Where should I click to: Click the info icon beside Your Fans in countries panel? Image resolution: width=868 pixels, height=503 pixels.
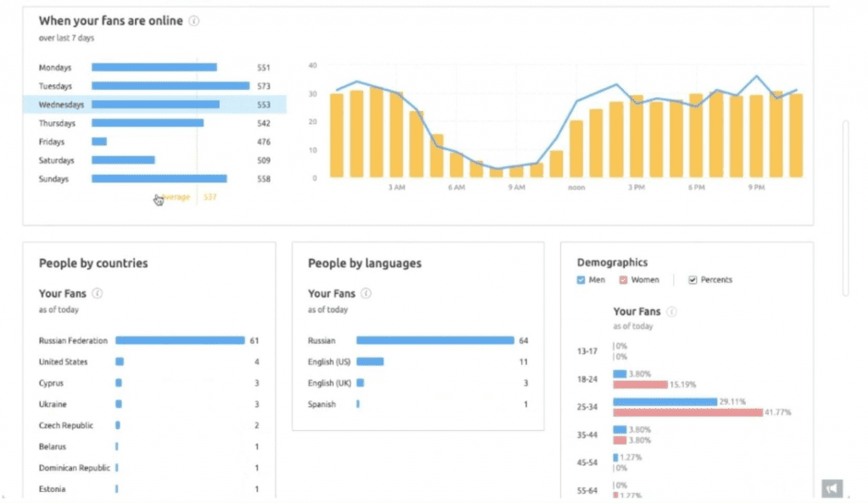95,293
